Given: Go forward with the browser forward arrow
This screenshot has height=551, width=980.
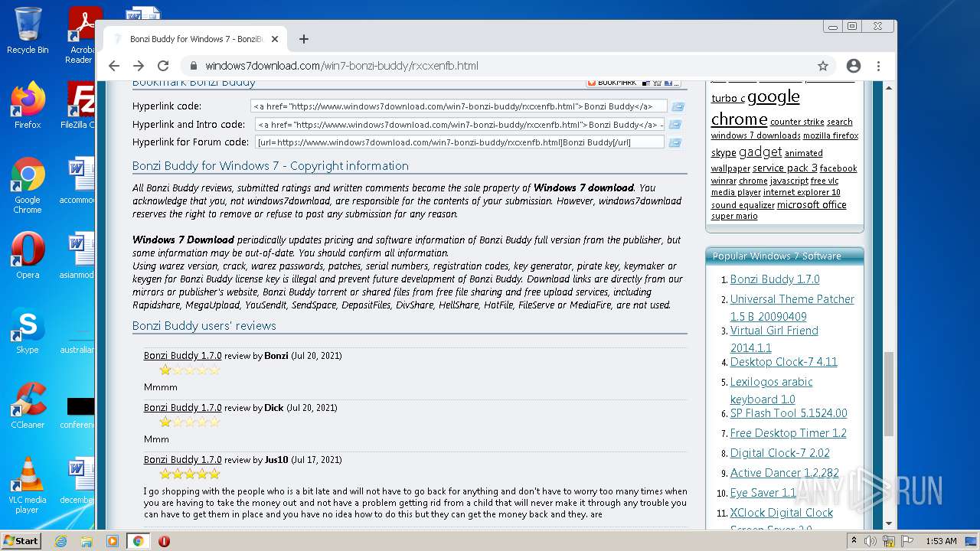Looking at the screenshot, I should click(x=139, y=66).
